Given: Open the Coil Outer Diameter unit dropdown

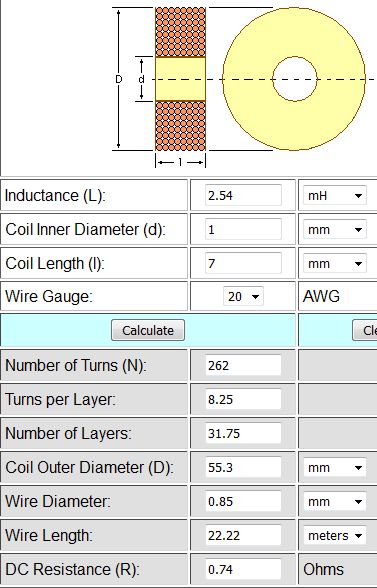Looking at the screenshot, I should pos(335,467).
